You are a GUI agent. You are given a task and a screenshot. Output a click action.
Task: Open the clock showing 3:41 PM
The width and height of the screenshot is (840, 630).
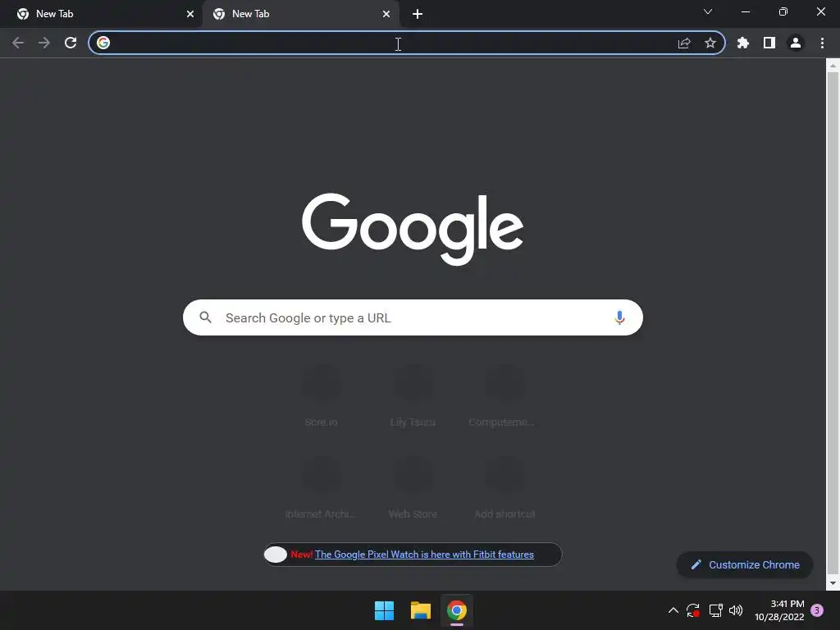[779, 610]
